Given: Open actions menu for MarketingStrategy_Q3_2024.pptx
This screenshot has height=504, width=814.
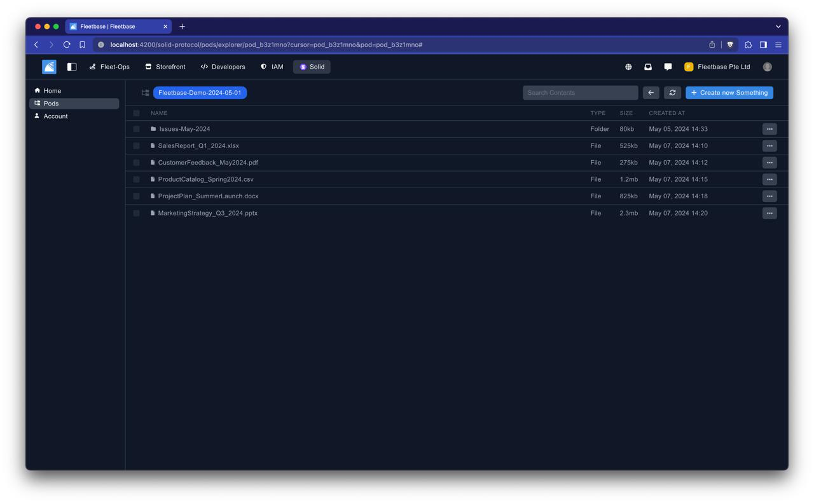Looking at the screenshot, I should tap(769, 213).
